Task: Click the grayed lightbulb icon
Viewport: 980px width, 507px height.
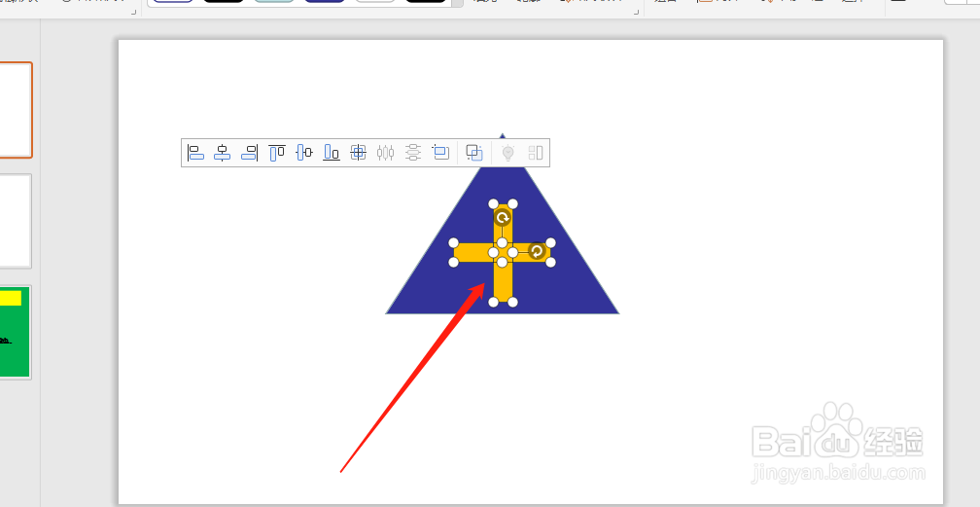Action: point(508,153)
